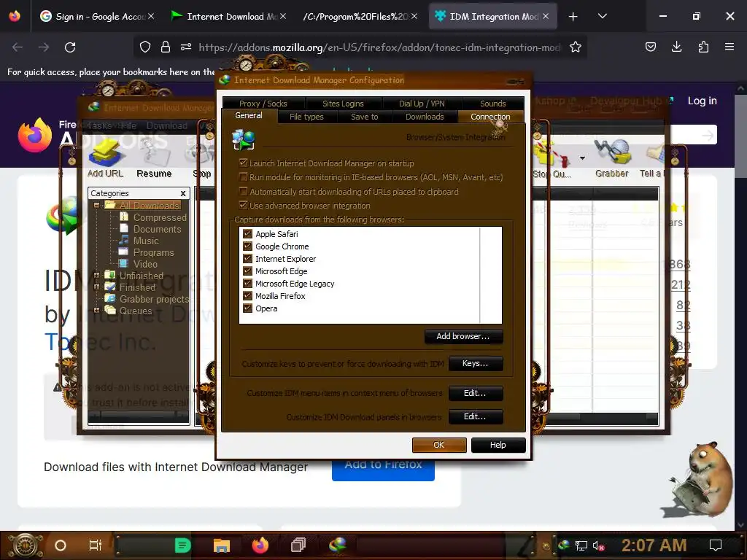747x560 pixels.
Task: Click the Firefox address bar URL
Action: [379, 47]
